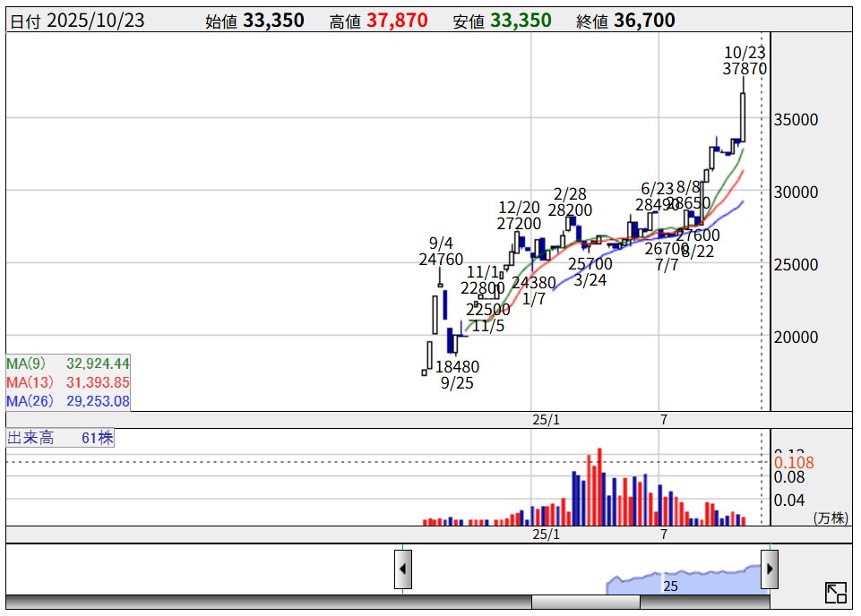Select the MA(13) moving average legend
This screenshot has width=861, height=616.
coord(68,383)
